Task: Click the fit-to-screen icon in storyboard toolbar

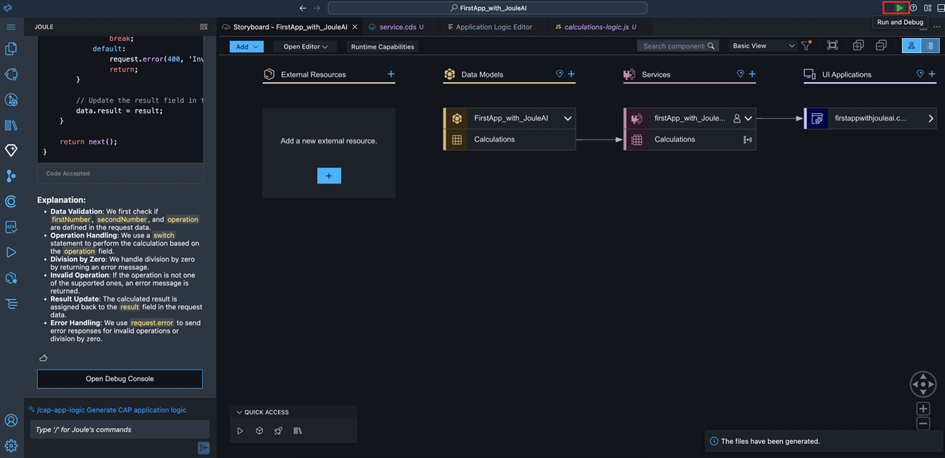Action: coord(832,46)
